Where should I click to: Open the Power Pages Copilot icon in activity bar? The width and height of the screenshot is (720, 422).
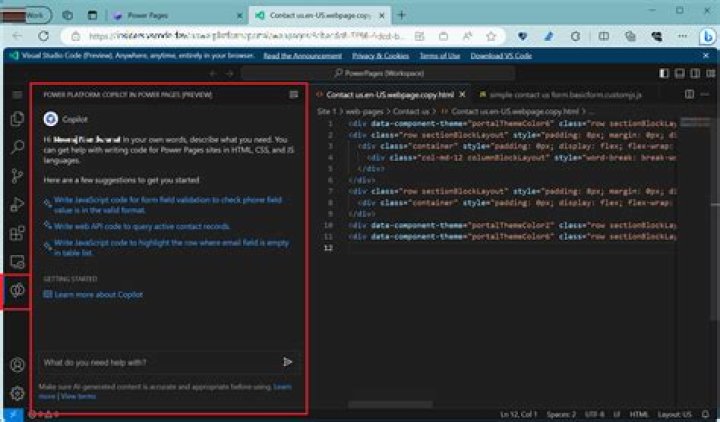click(x=17, y=290)
